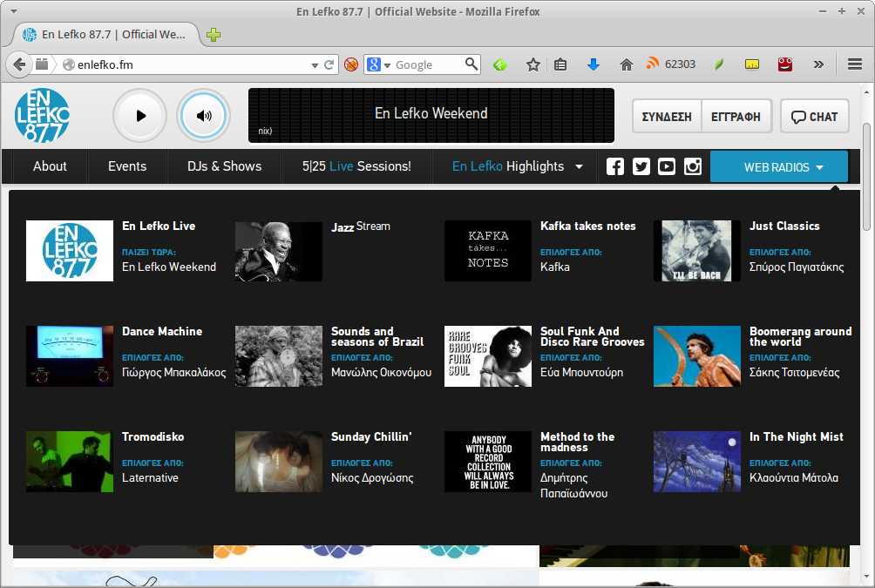The image size is (875, 588).
Task: Click the red face extension icon
Action: click(x=785, y=64)
